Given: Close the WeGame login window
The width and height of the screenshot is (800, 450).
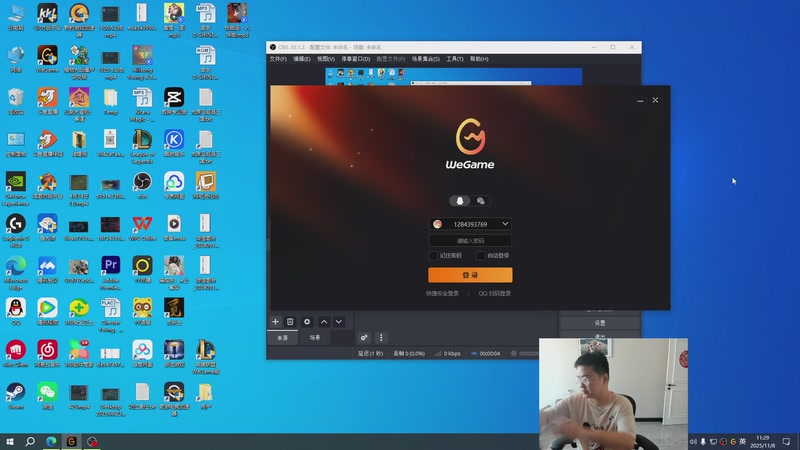Looking at the screenshot, I should [655, 101].
